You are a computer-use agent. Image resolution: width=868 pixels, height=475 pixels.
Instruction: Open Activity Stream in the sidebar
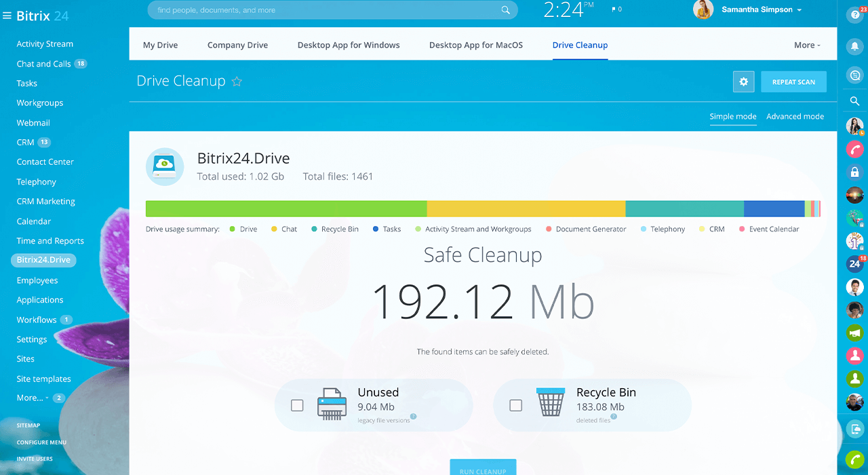click(x=45, y=44)
